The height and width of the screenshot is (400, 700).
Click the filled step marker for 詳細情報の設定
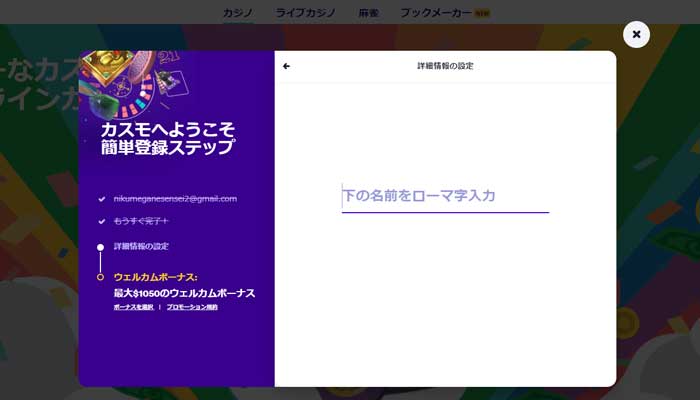(100, 247)
